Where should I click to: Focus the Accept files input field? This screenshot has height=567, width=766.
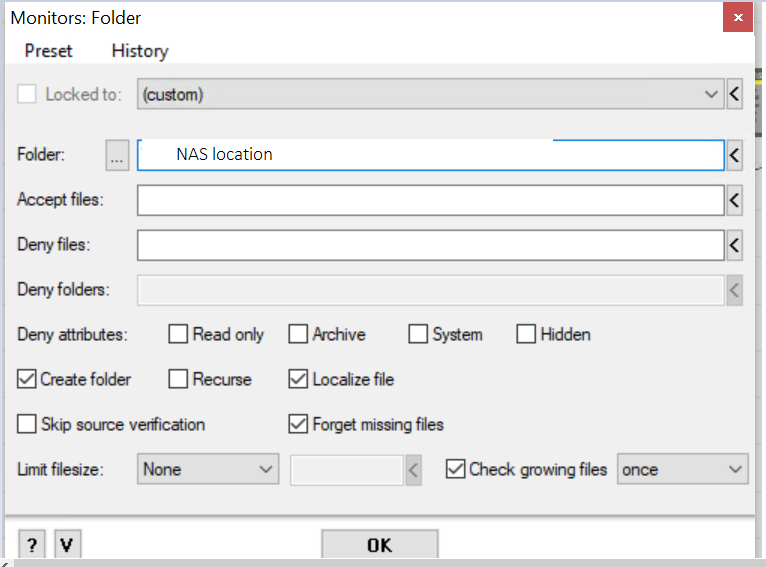pyautogui.click(x=430, y=200)
